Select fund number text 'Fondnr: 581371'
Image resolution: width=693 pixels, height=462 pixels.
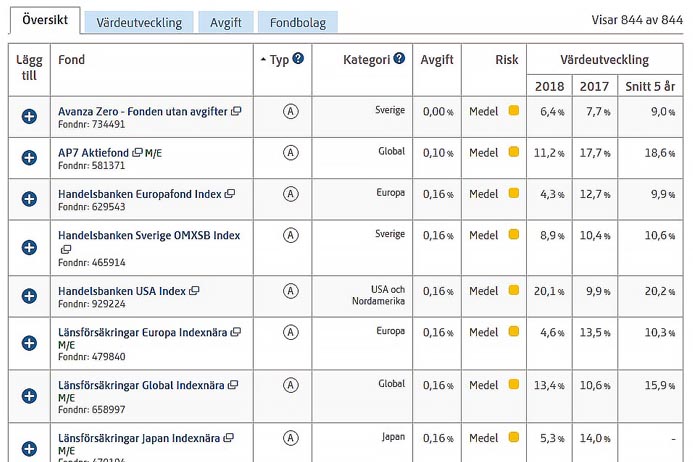[x=91, y=166]
